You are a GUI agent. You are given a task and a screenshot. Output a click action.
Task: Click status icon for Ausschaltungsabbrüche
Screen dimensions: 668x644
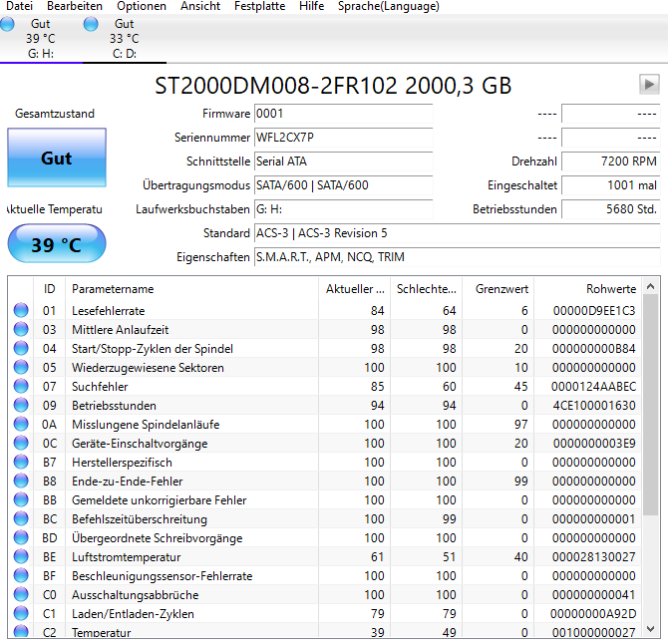pyautogui.click(x=21, y=594)
